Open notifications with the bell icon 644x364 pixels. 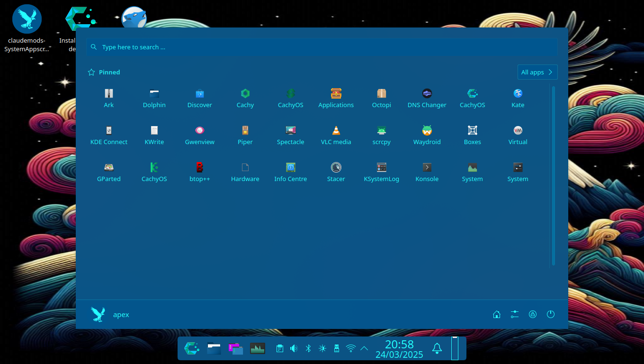tap(437, 348)
